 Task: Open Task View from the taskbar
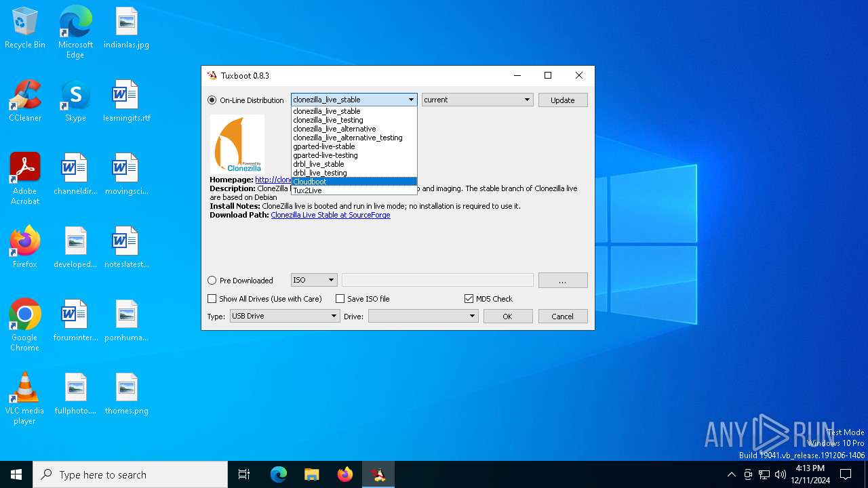244,474
